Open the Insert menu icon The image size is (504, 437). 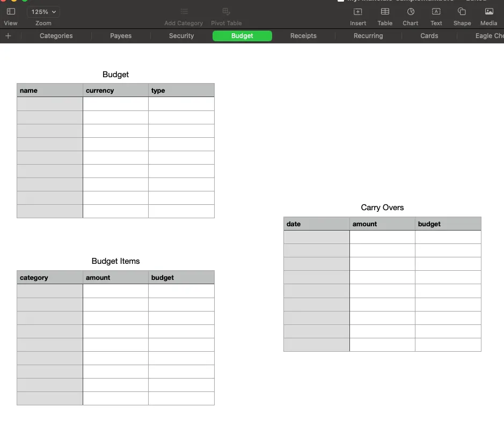358,12
